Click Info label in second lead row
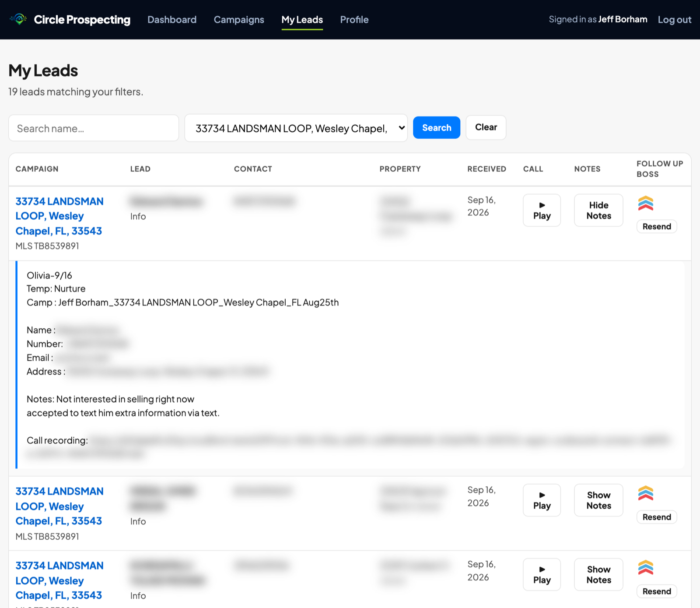700x608 pixels. [x=138, y=521]
